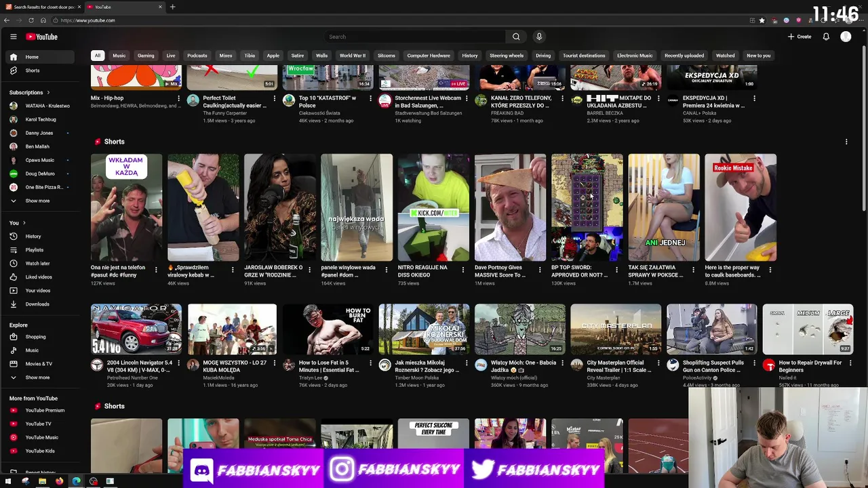Open options for Perfect Toilet Caulking video
Viewport: 868px width, 488px height.
(x=275, y=98)
